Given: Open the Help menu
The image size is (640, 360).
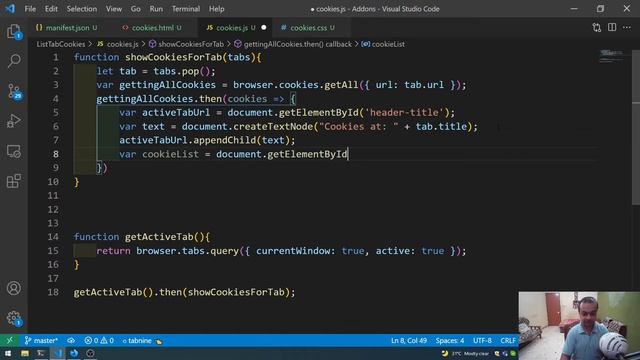Looking at the screenshot, I should [x=217, y=9].
